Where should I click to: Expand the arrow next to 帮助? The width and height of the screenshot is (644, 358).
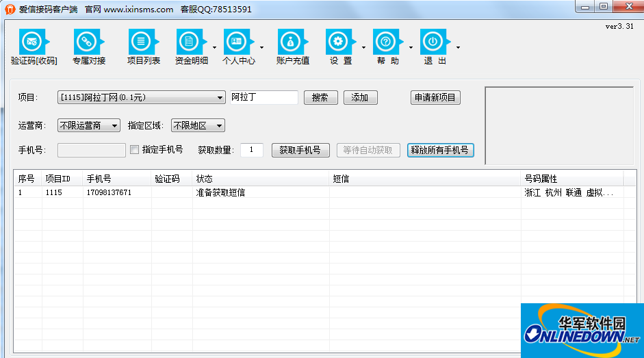pos(411,48)
